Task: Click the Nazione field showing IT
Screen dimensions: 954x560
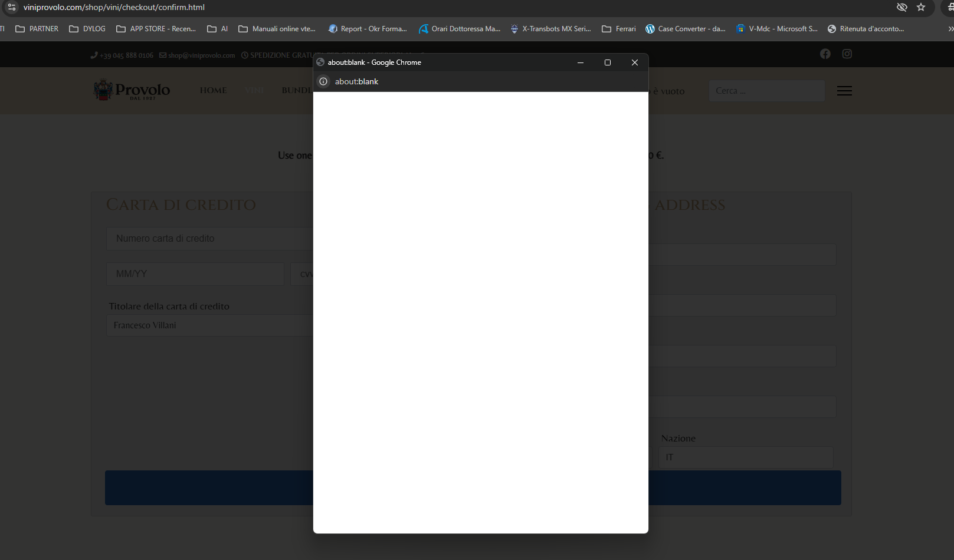Action: (746, 457)
